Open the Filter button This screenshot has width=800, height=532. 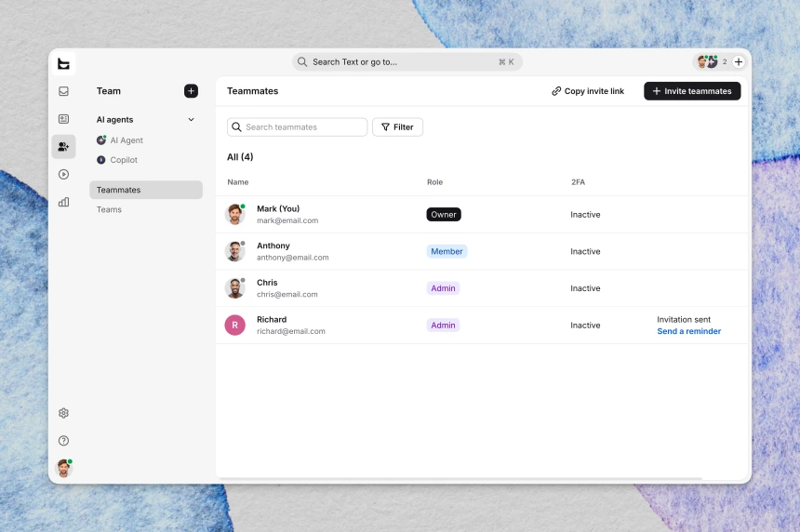(x=397, y=127)
